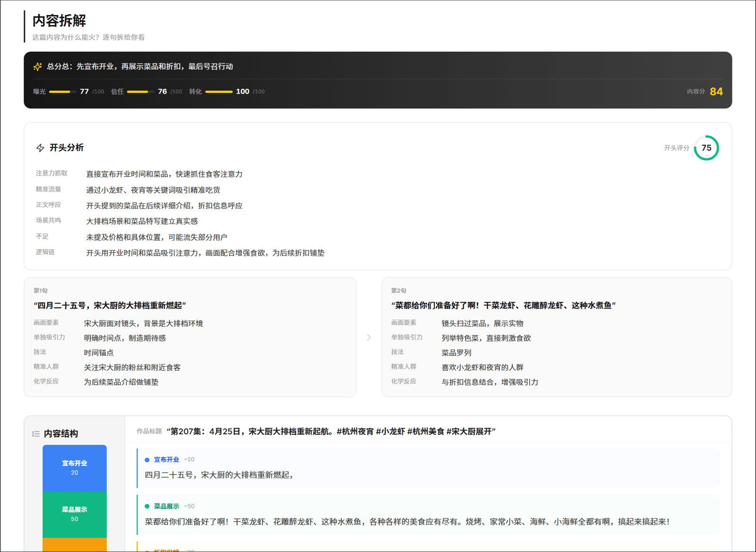Screen dimensions: 756x552
Task: Click the 信任 score value 76
Action: click(x=162, y=92)
